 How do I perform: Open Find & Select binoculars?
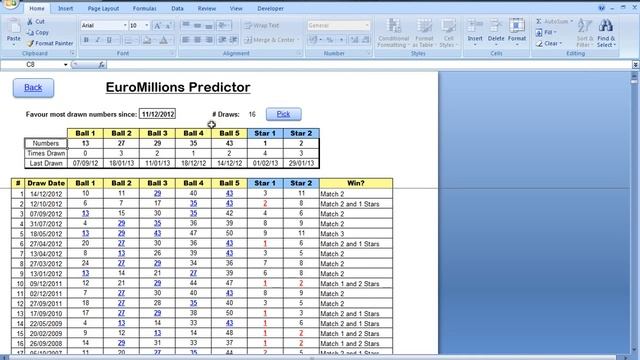(x=606, y=33)
